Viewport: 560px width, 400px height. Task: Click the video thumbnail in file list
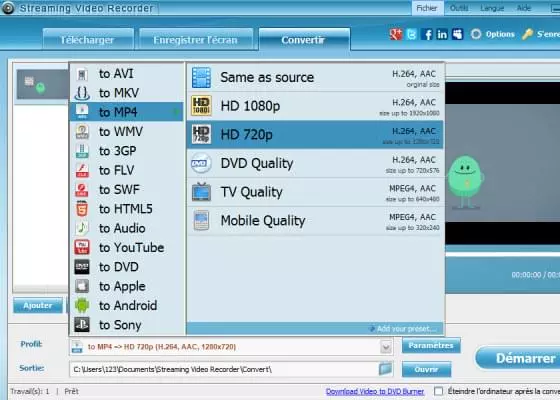tap(42, 84)
